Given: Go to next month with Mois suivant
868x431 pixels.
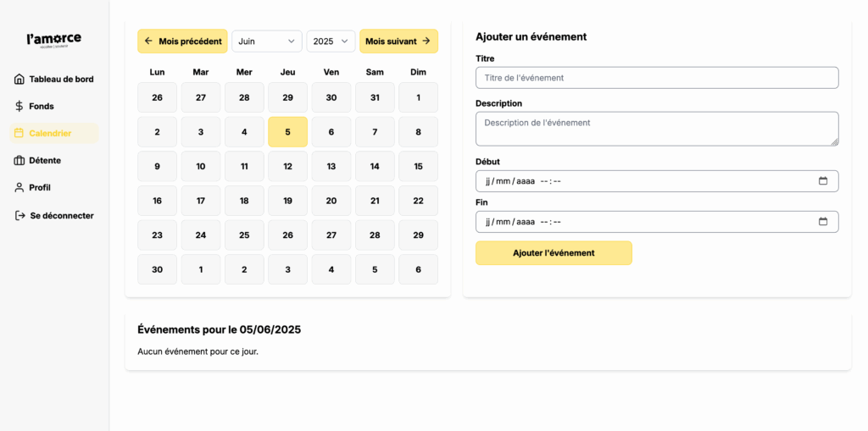Looking at the screenshot, I should click(398, 41).
